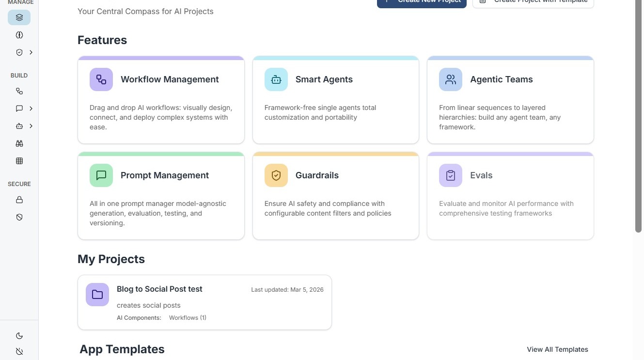Expand the shield-check sidebar submenu chevron
The height and width of the screenshot is (360, 644).
point(31,52)
